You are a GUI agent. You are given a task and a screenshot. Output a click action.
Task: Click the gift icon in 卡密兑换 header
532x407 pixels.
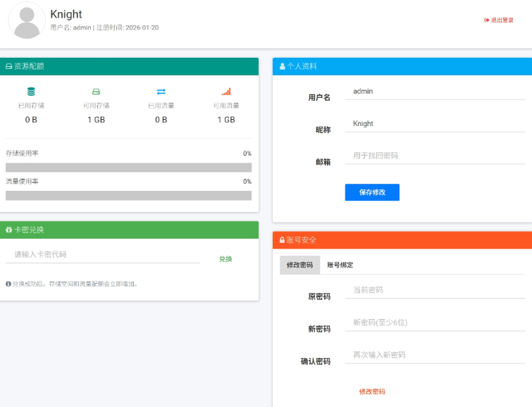(x=9, y=230)
